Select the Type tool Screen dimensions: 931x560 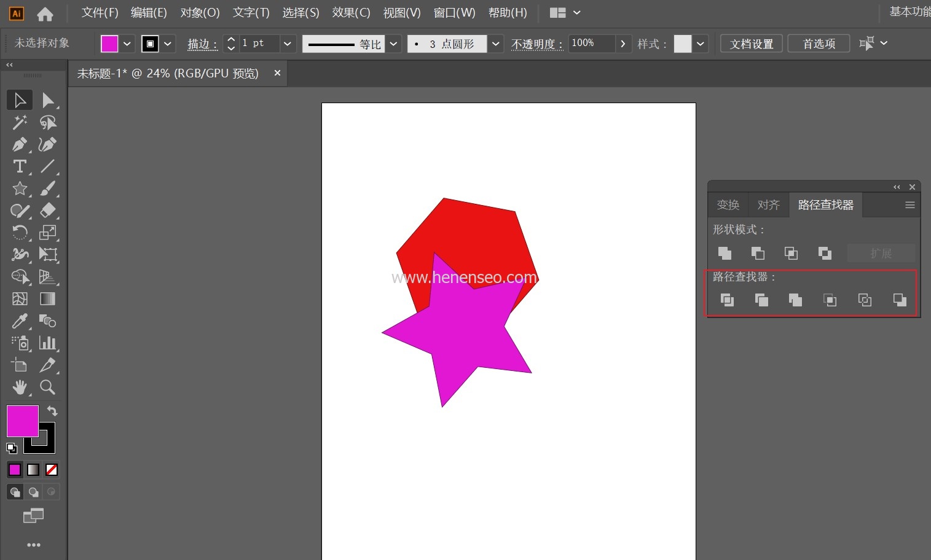(20, 166)
